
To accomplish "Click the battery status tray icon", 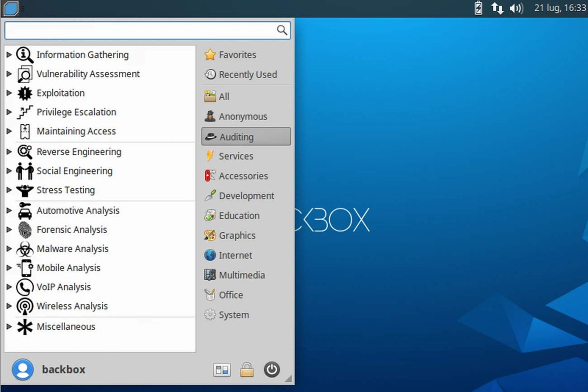I will click(x=478, y=8).
